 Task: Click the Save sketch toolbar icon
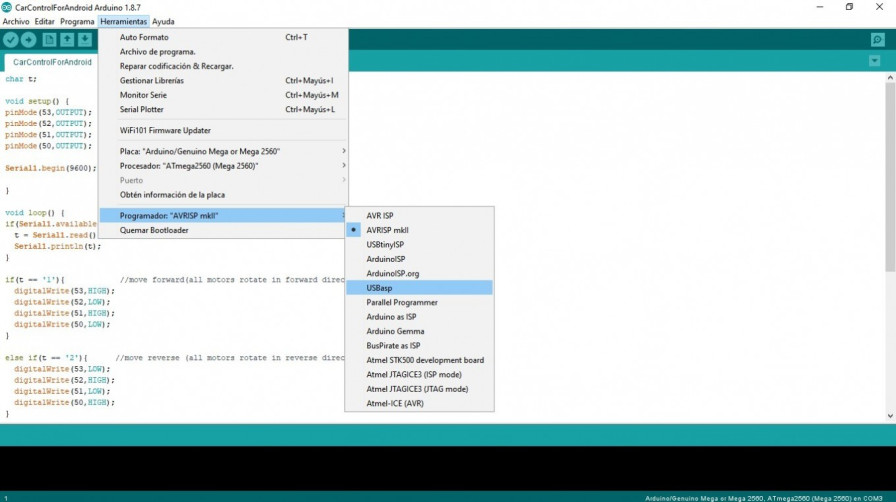pos(85,40)
